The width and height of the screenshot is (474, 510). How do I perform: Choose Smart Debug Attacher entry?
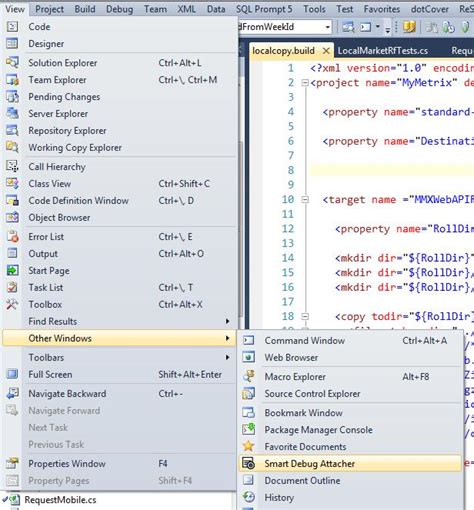(350, 463)
